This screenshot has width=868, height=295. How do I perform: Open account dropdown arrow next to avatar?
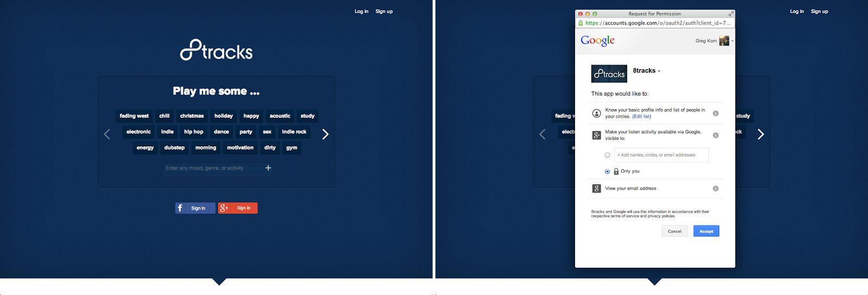click(x=732, y=41)
